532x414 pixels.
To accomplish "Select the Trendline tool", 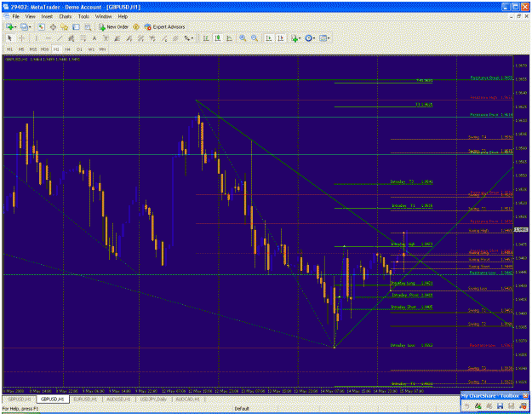I will point(60,38).
